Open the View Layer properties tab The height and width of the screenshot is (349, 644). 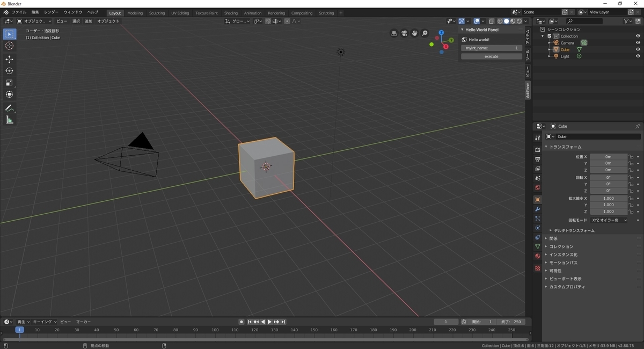pos(537,169)
